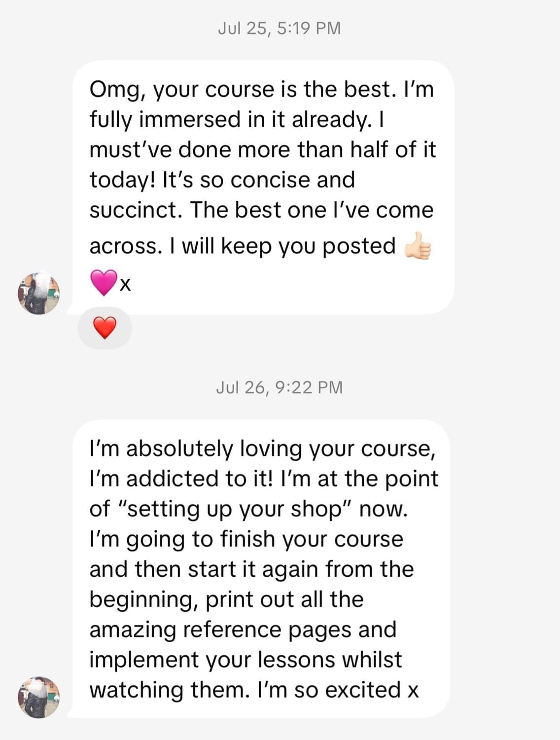Open sender avatar beside the Jul 26 message

38,697
